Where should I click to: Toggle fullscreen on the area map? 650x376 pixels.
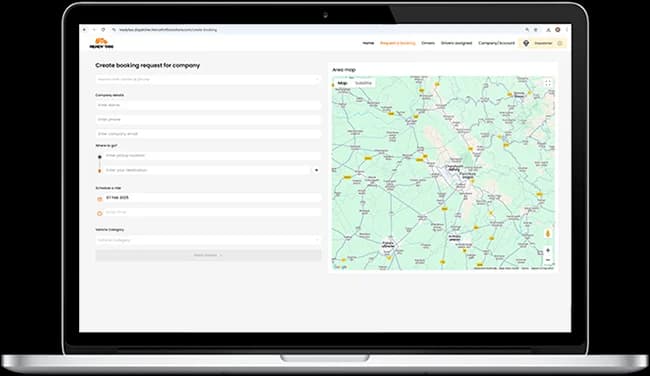click(548, 83)
